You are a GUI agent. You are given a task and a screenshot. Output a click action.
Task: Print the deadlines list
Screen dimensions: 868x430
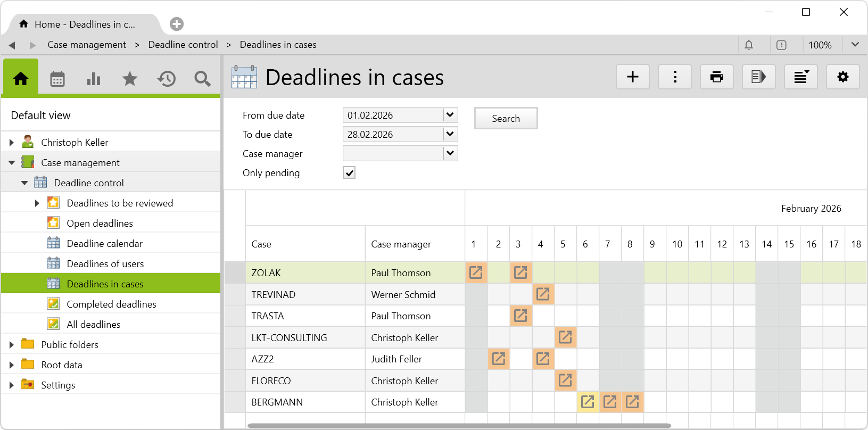click(x=716, y=77)
